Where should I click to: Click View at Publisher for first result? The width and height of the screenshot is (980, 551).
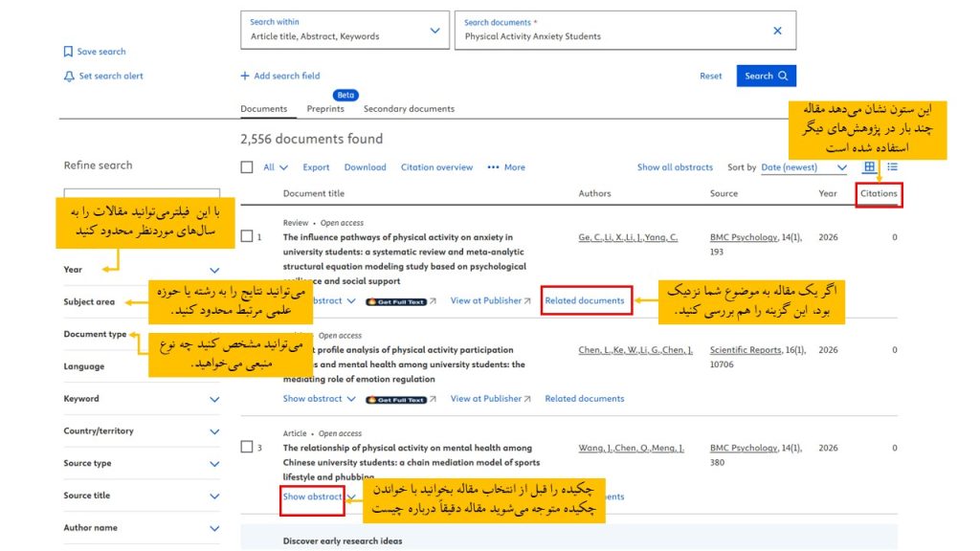[x=485, y=300]
